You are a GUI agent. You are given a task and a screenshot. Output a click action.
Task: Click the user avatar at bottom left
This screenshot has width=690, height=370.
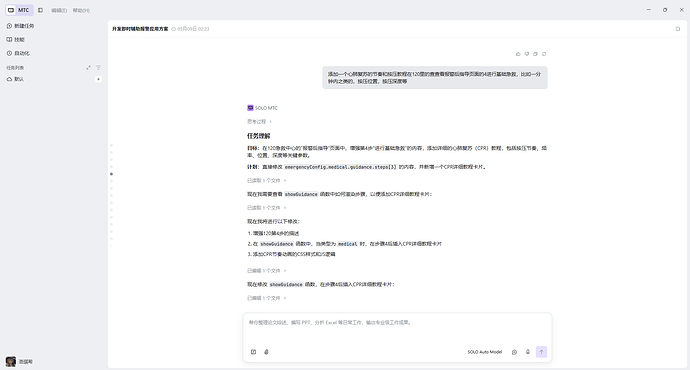pos(11,361)
